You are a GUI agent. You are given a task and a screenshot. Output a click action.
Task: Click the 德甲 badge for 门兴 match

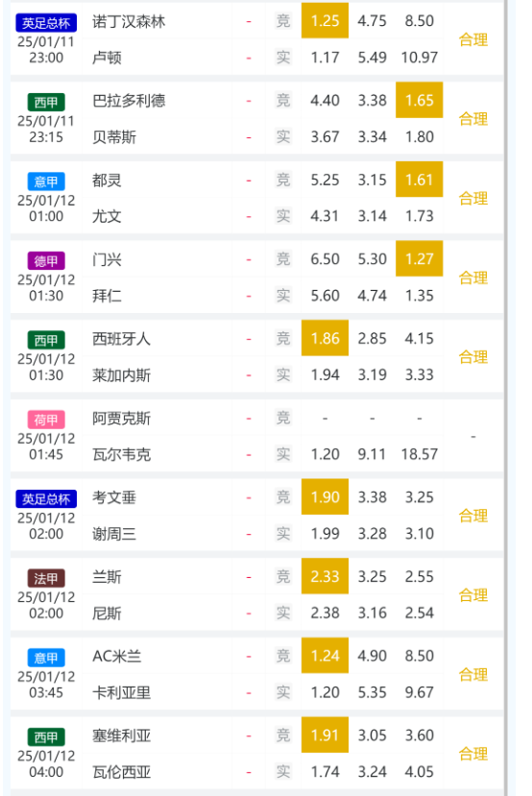click(46, 261)
